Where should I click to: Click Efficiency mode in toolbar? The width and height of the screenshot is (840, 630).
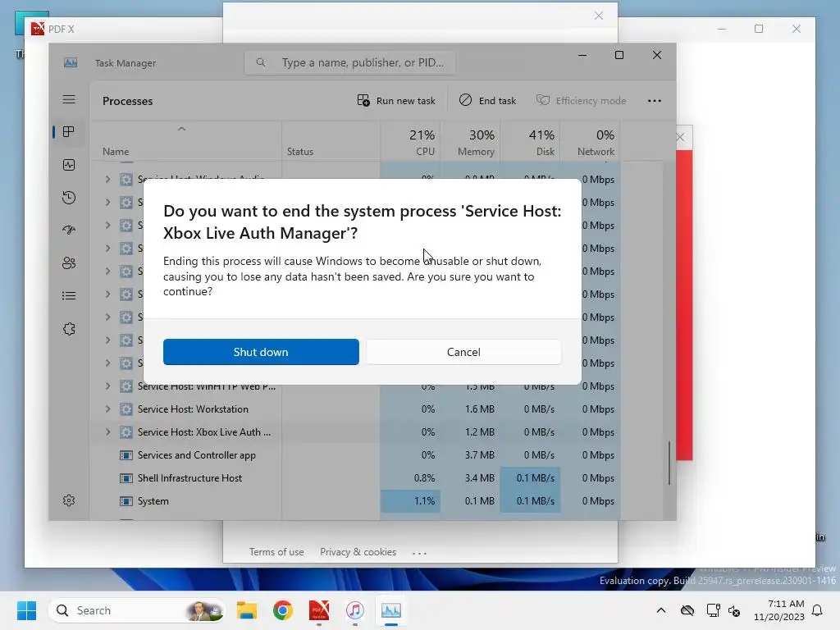(x=582, y=101)
